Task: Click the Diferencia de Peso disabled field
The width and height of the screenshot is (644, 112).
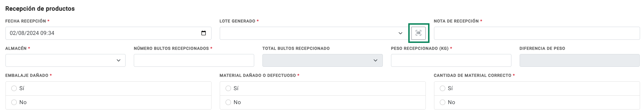Action: pos(579,60)
